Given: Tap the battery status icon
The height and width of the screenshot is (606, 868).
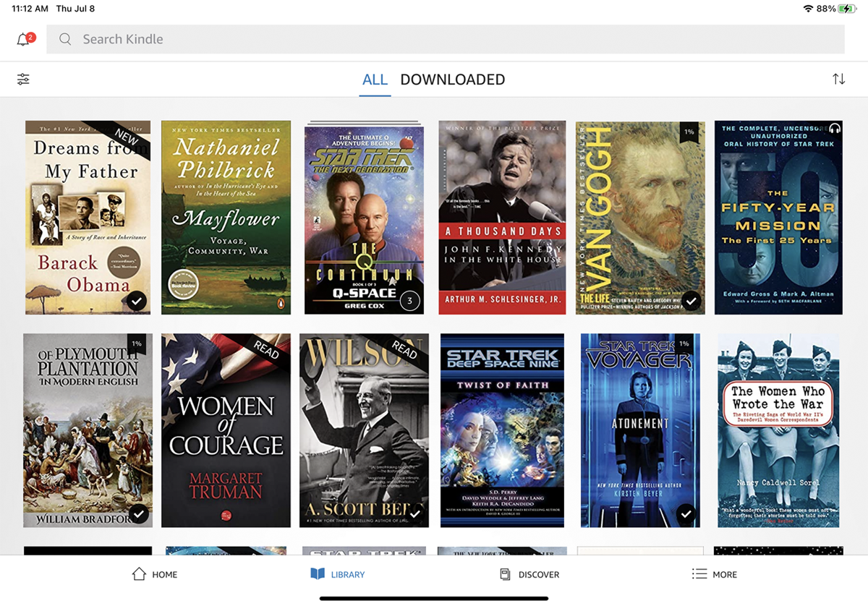Looking at the screenshot, I should [x=848, y=9].
